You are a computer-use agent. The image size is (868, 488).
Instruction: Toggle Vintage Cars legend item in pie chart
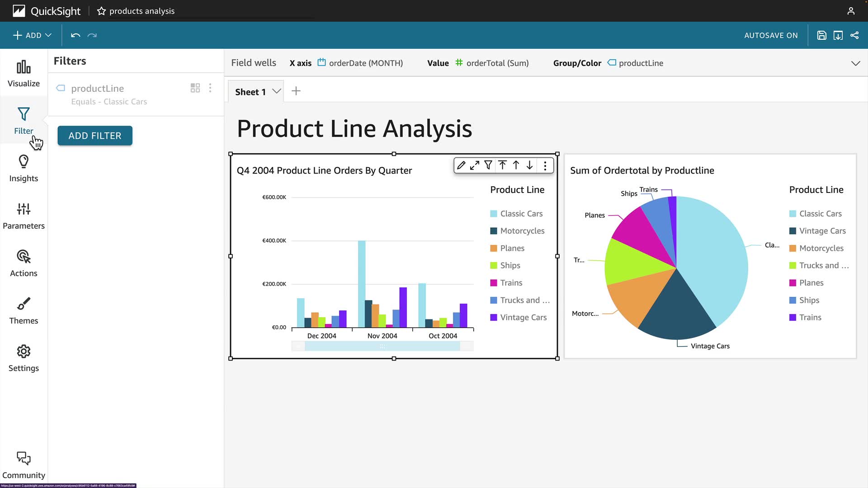click(x=821, y=231)
